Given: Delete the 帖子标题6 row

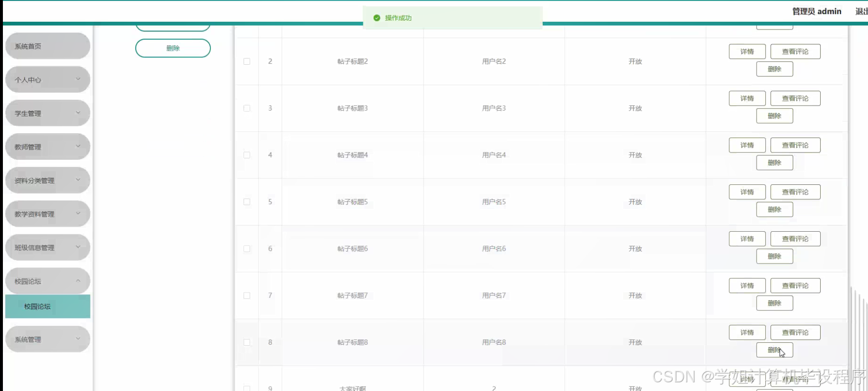Looking at the screenshot, I should click(774, 256).
